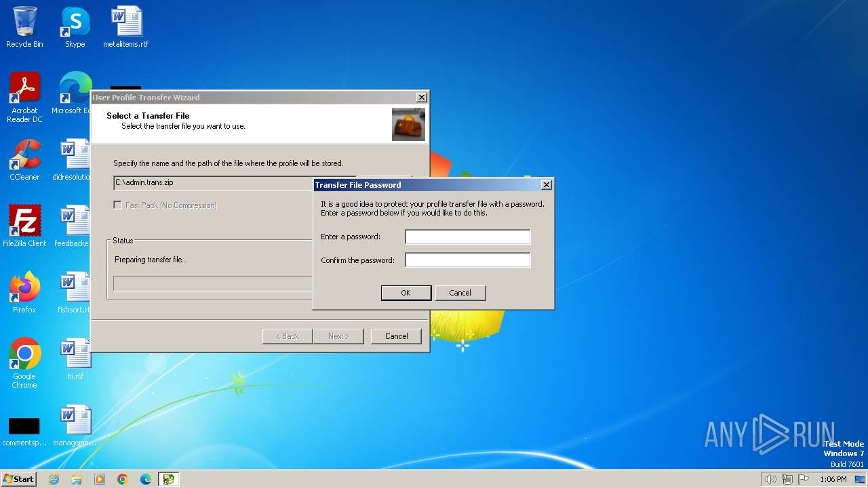
Task: Open the Google Chrome desktop shortcut
Action: [24, 363]
